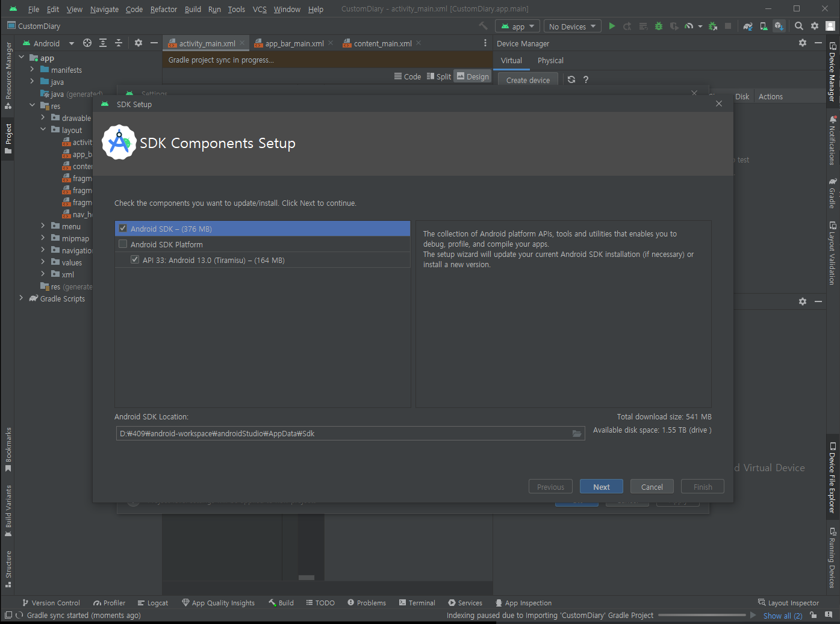Open the Terminal tool window

point(417,603)
